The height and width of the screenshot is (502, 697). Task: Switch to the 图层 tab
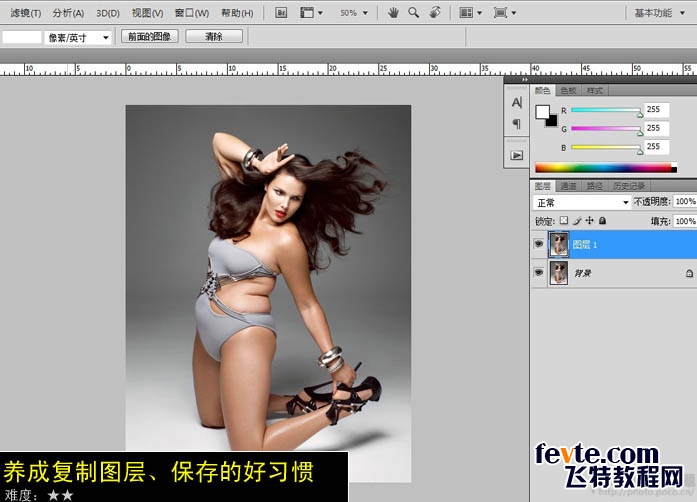click(x=542, y=186)
